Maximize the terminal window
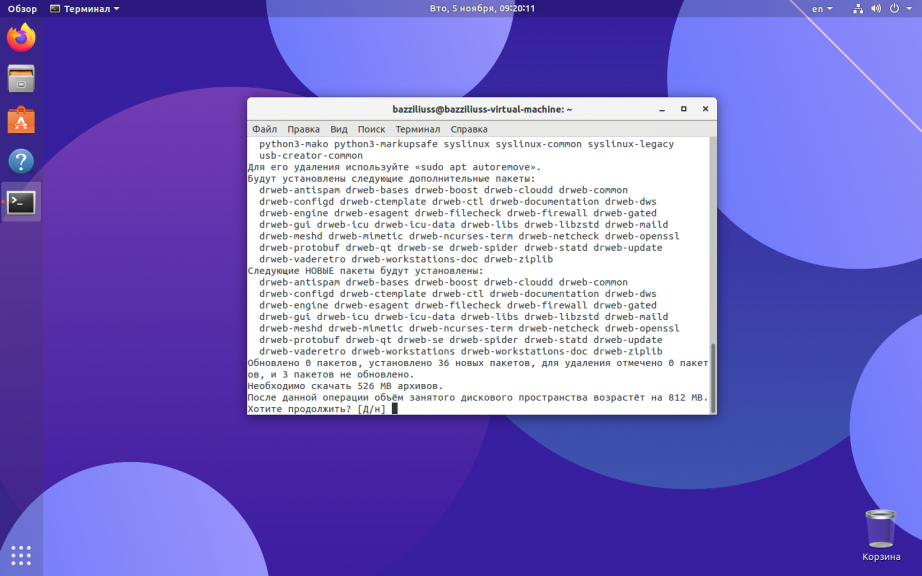922x576 pixels. [683, 109]
